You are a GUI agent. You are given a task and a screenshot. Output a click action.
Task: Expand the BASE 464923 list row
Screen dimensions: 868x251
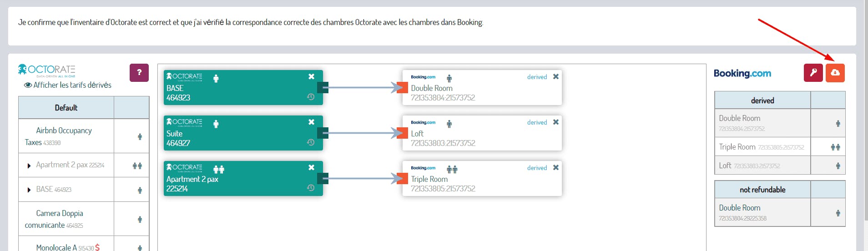(29, 190)
